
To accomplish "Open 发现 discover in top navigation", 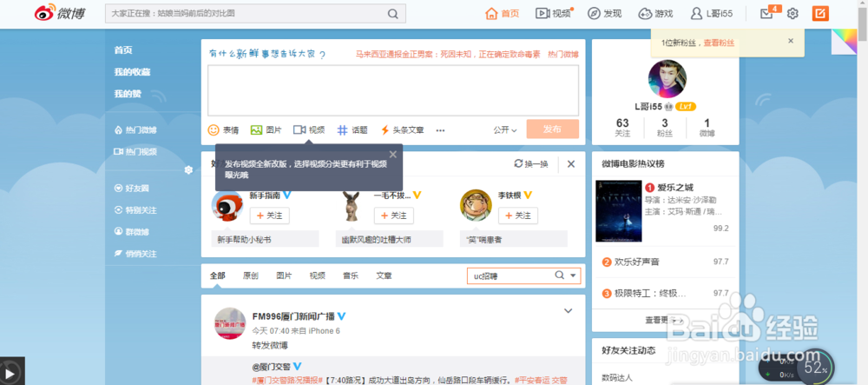I will (x=604, y=14).
